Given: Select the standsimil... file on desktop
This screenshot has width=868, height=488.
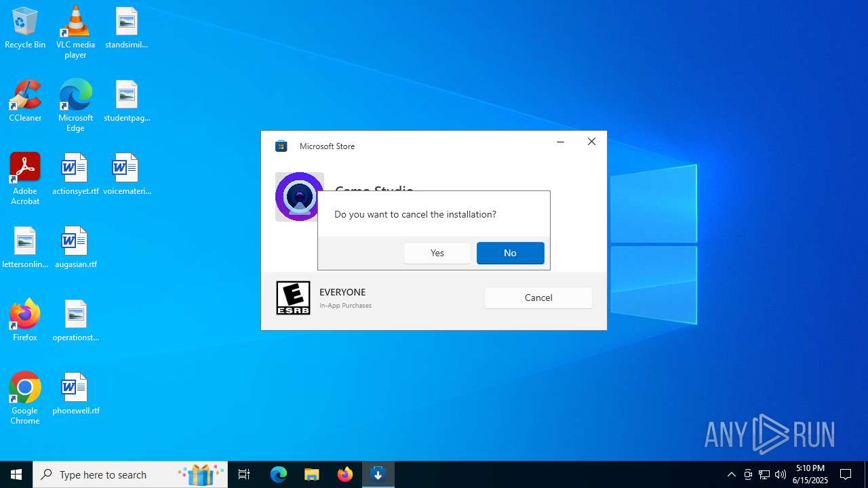Looking at the screenshot, I should 127,28.
